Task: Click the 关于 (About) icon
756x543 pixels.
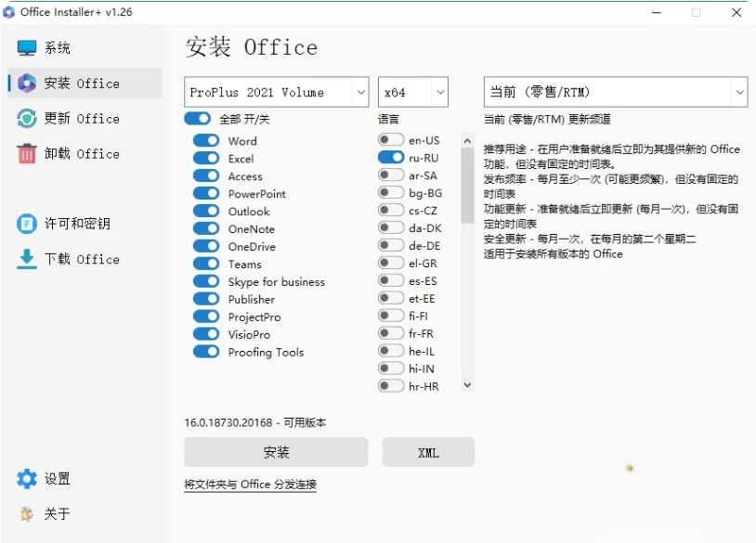Action: [x=24, y=513]
